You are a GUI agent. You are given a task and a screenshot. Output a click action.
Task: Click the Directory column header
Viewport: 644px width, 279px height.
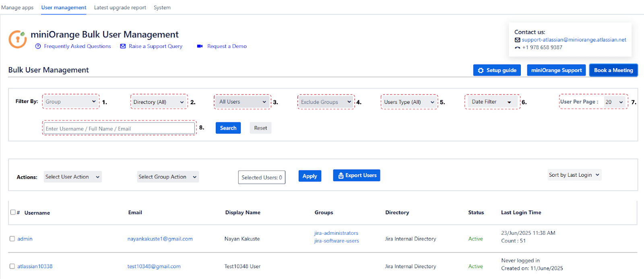[x=397, y=212]
